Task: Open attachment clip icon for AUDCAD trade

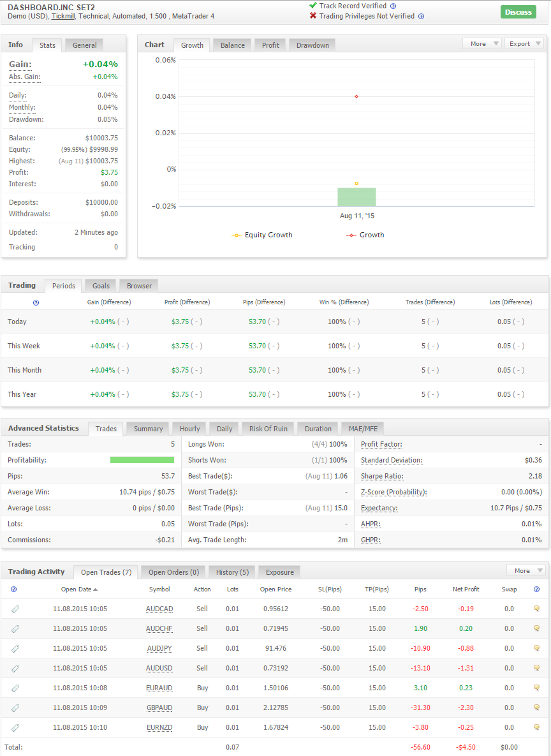Action: (x=15, y=609)
